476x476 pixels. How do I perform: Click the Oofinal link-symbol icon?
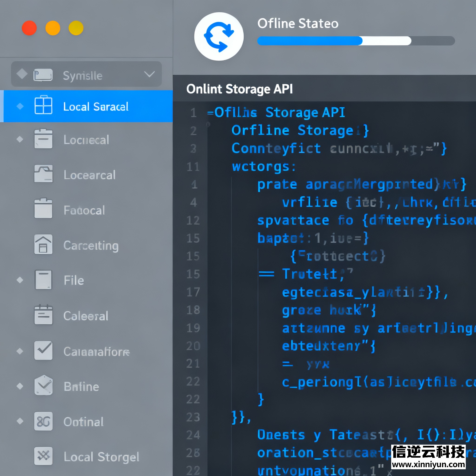pyautogui.click(x=43, y=421)
